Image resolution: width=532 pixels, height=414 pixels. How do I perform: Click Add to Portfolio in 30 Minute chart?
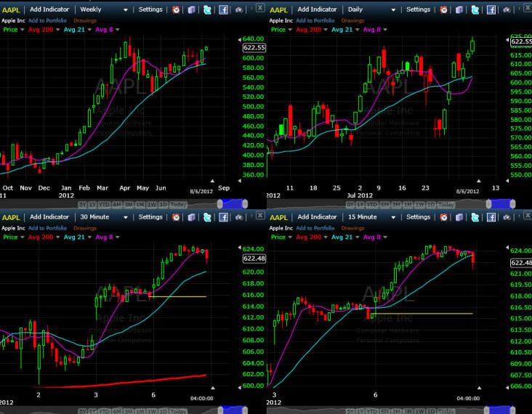[x=47, y=228]
